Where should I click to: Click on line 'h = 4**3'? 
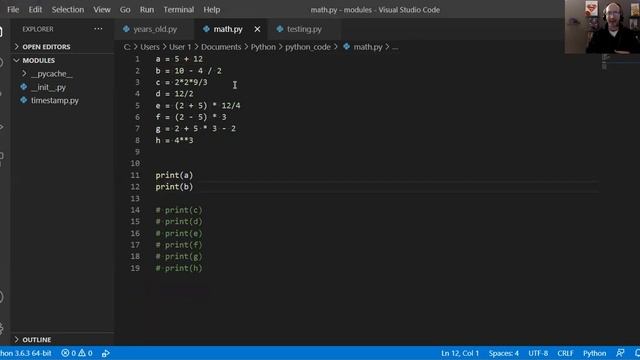click(x=174, y=140)
